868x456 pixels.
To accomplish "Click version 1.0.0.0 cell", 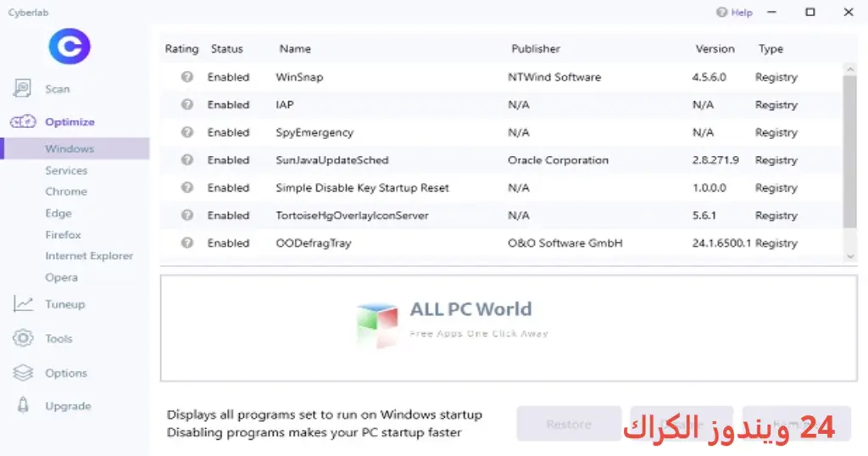I will (709, 187).
